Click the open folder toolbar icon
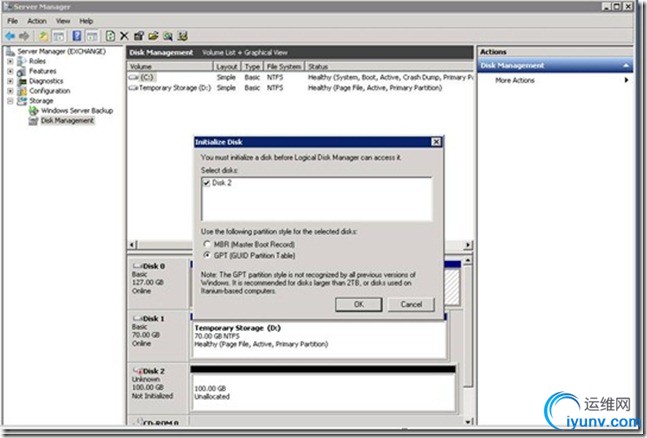The height and width of the screenshot is (438, 647). (x=153, y=36)
